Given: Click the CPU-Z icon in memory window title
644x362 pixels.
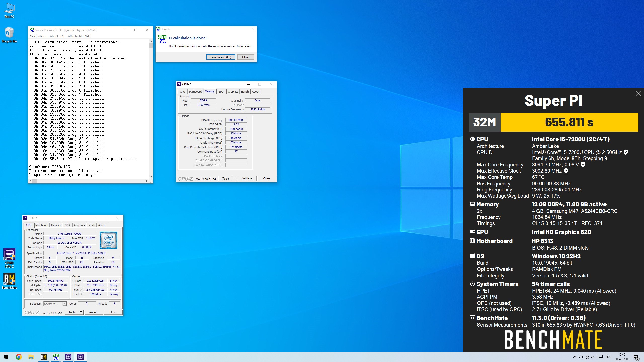Looking at the screenshot, I should pos(179,84).
